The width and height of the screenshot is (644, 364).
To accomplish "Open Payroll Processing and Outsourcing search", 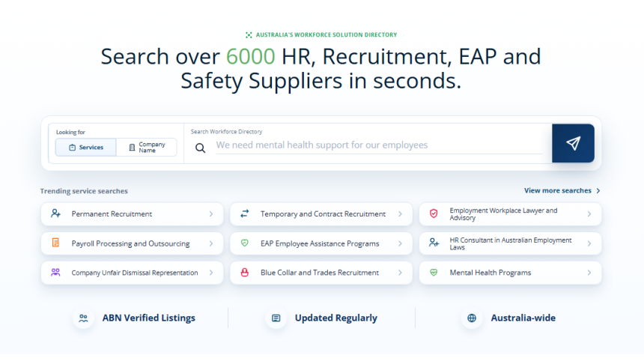I will pyautogui.click(x=132, y=243).
